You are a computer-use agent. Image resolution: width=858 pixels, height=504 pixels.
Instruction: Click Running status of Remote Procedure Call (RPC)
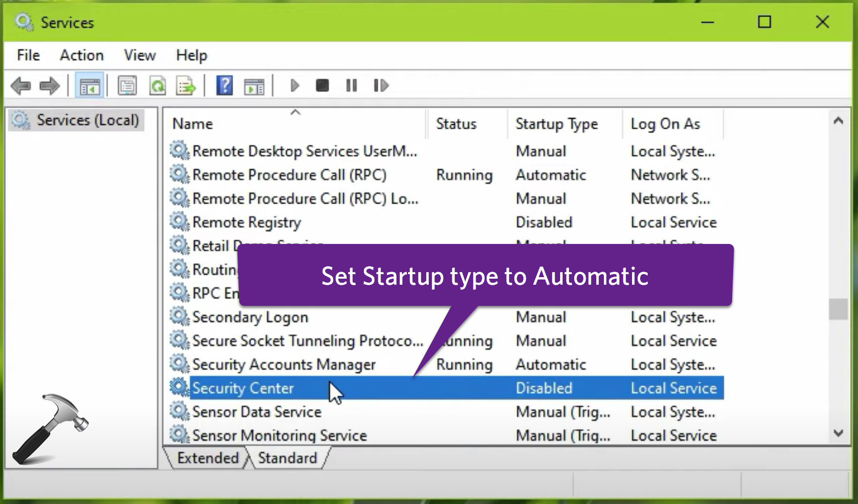pyautogui.click(x=464, y=175)
